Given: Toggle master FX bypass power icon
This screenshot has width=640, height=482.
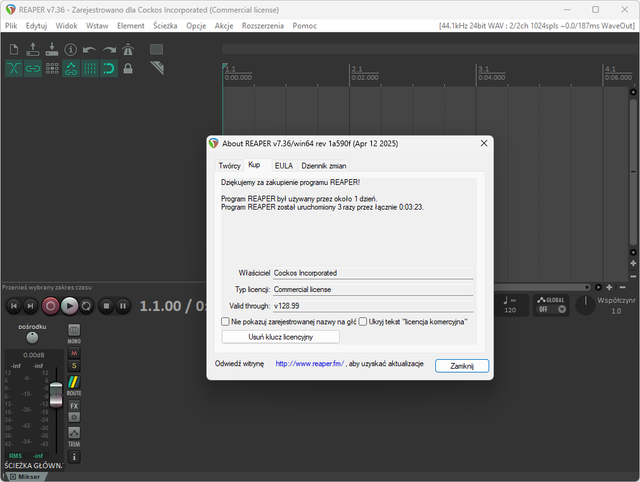Looking at the screenshot, I should [74, 417].
